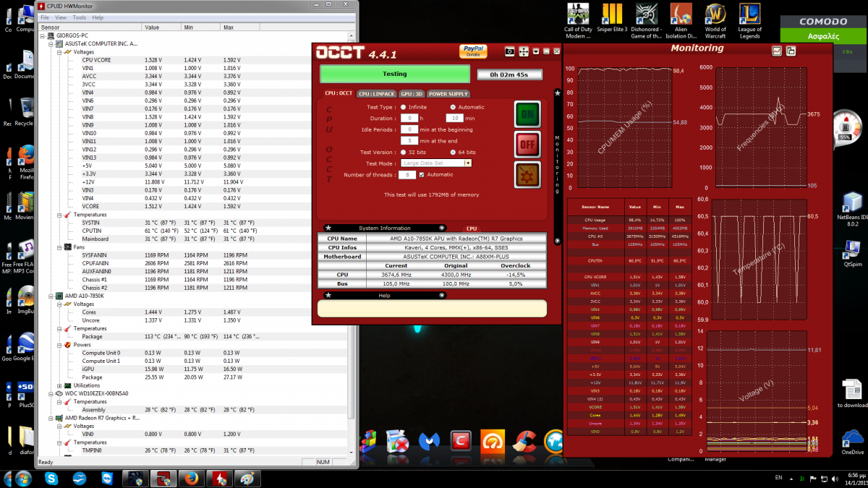Screen dimensions: 868x488
Task: Collapse the GIORGOS-PC tree node in HWMonitor
Action: coord(43,35)
